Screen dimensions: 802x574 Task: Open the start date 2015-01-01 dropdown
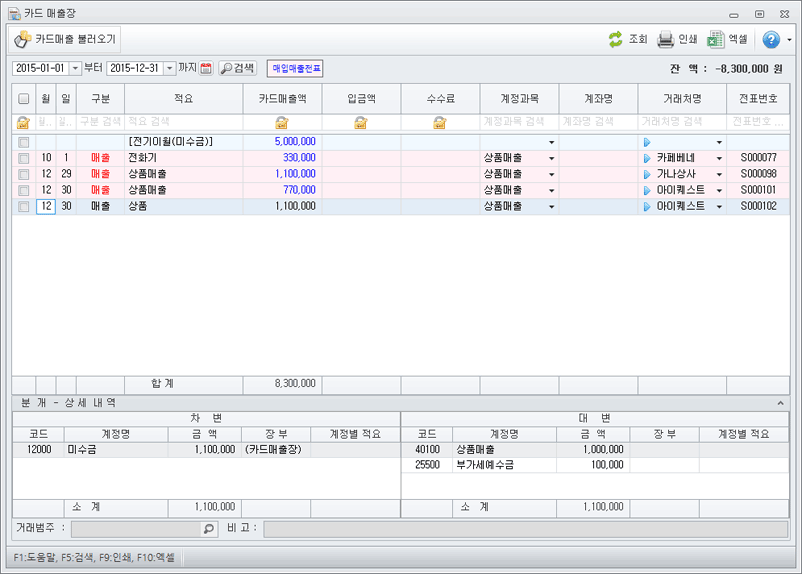click(x=75, y=68)
